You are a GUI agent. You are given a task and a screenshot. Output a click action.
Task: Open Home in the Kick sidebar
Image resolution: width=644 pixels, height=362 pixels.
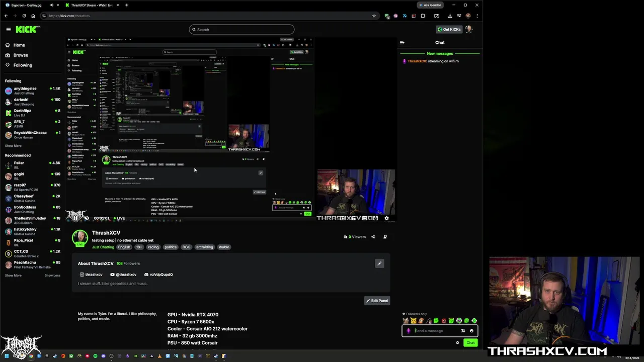(x=19, y=45)
